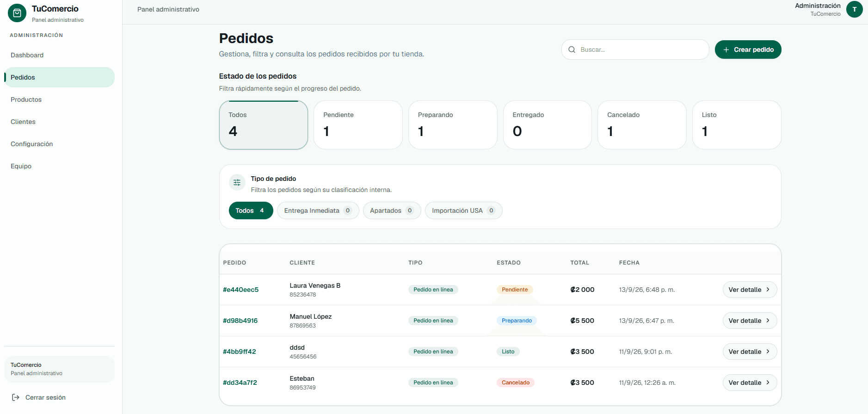
Task: Click customer name Manuel López
Action: tap(311, 316)
